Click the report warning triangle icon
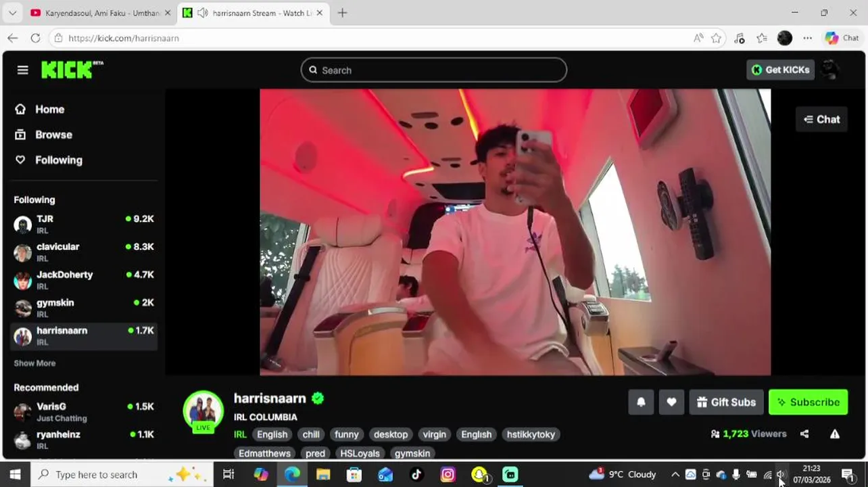This screenshot has height=487, width=868. click(835, 434)
